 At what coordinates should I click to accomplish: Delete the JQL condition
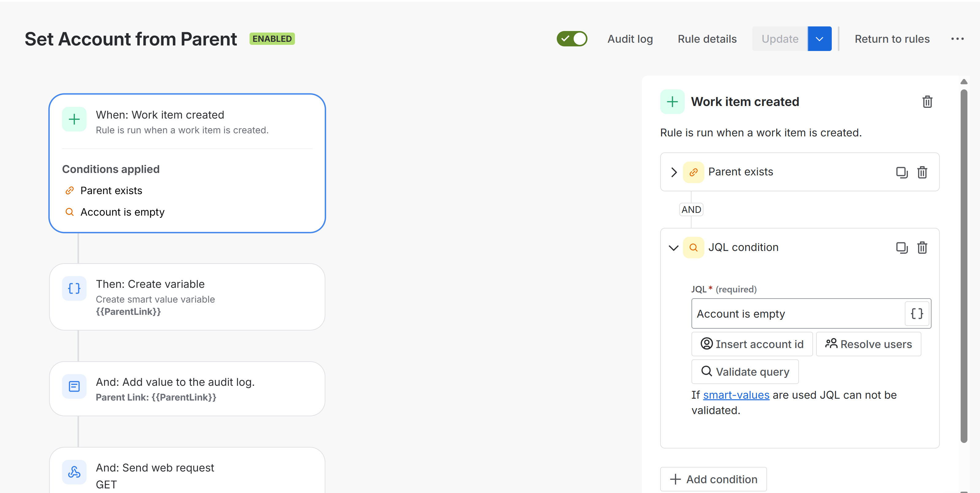pos(922,248)
